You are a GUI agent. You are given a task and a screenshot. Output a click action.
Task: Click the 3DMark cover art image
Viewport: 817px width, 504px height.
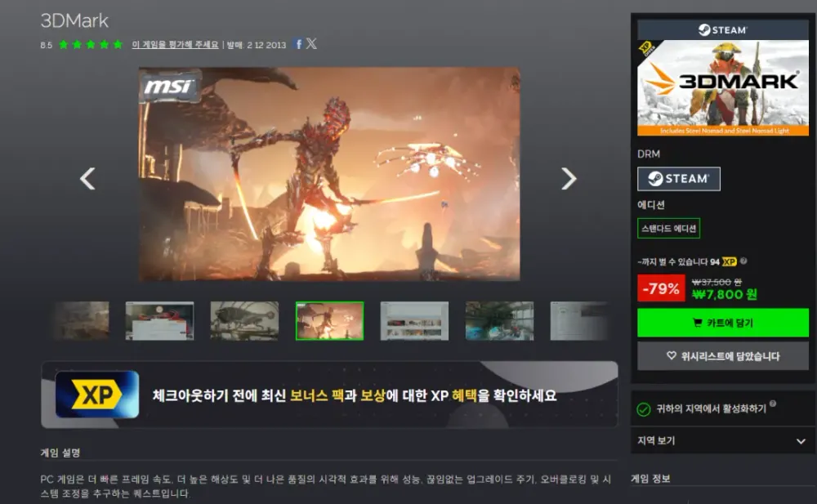723,87
